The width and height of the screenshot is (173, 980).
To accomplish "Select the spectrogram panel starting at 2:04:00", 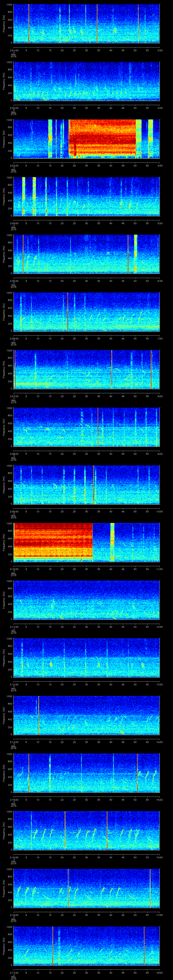I will 87,196.
